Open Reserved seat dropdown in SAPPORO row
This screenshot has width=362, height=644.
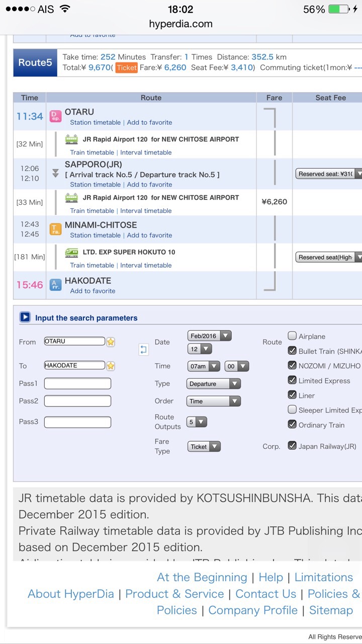(x=329, y=174)
